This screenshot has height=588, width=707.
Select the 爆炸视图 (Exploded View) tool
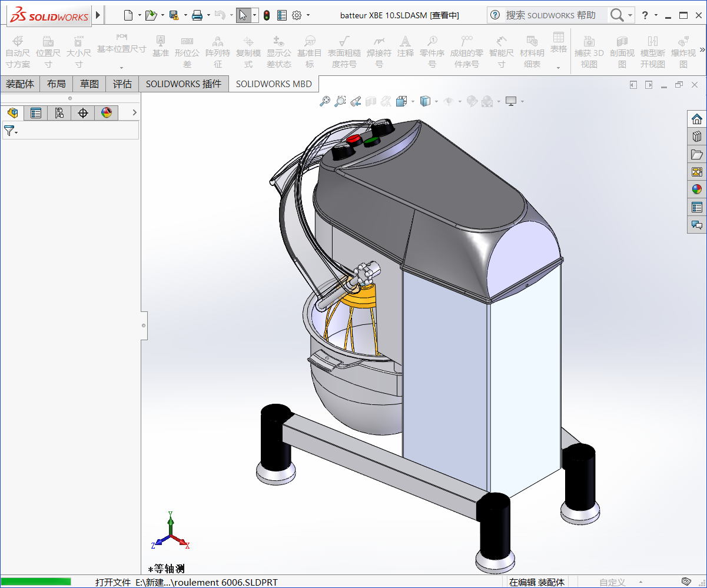pyautogui.click(x=683, y=50)
